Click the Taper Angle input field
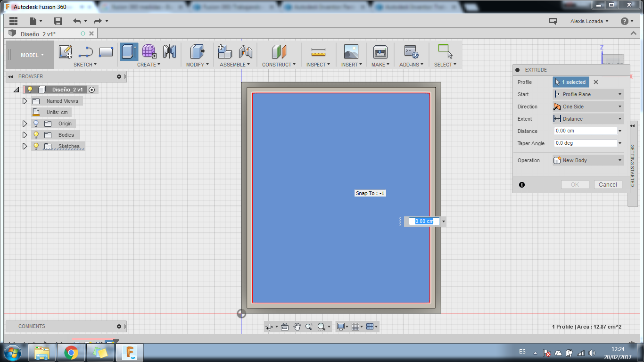 [586, 143]
